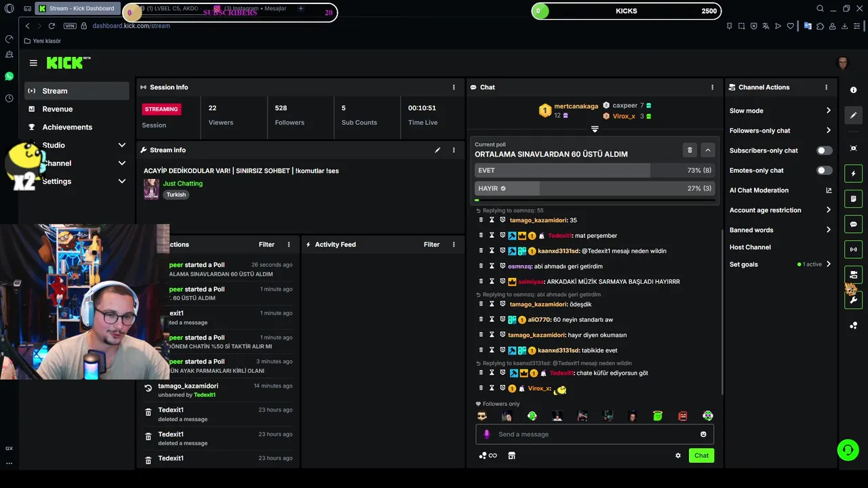This screenshot has height=488, width=868.
Task: Click the microphone icon in the message box
Action: 486,434
